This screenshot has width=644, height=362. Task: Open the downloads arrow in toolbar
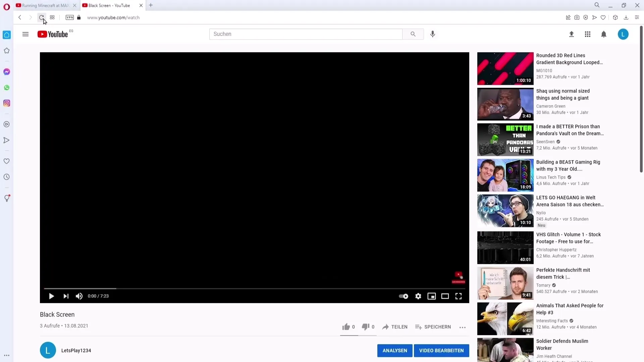click(x=626, y=17)
